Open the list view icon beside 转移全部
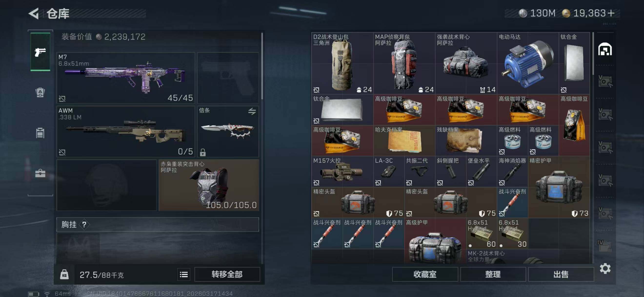644x297 pixels. tap(184, 275)
